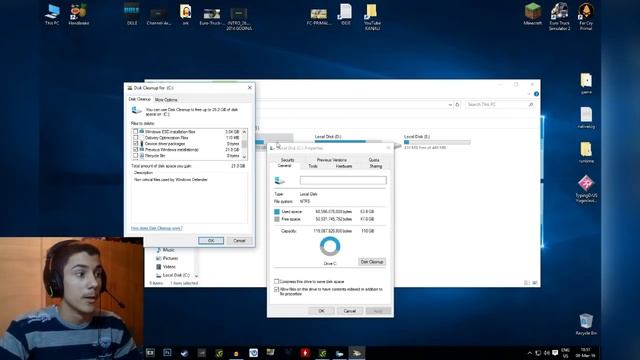The image size is (640, 360).
Task: Open the Security tab in Properties
Action: coord(287,160)
